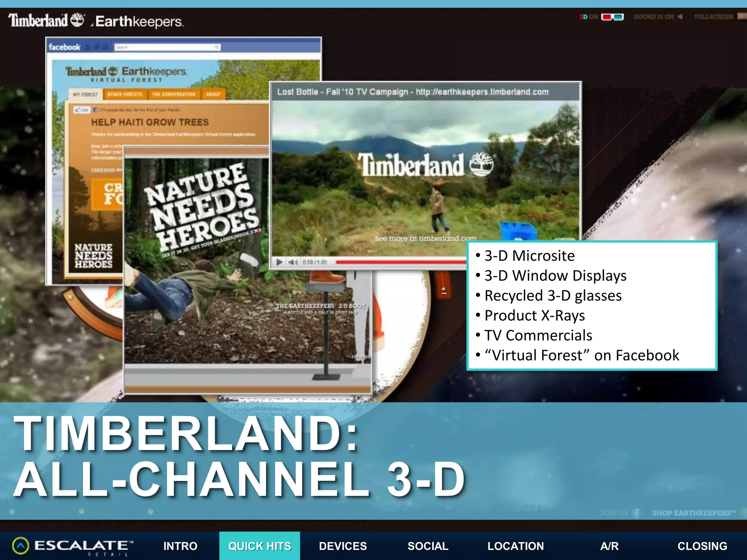Follow the Shop Earthkeepers link
Screen dimensions: 747x560
pyautogui.click(x=693, y=513)
